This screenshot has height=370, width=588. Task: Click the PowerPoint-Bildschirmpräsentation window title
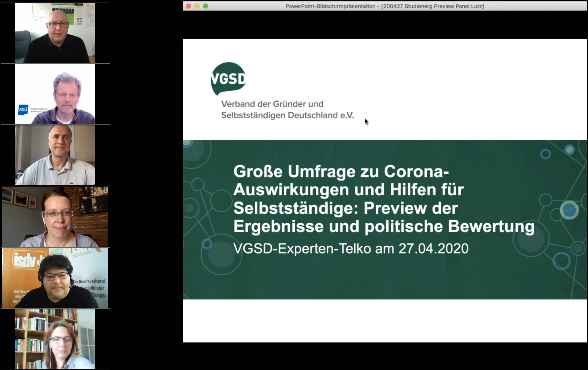pos(384,6)
